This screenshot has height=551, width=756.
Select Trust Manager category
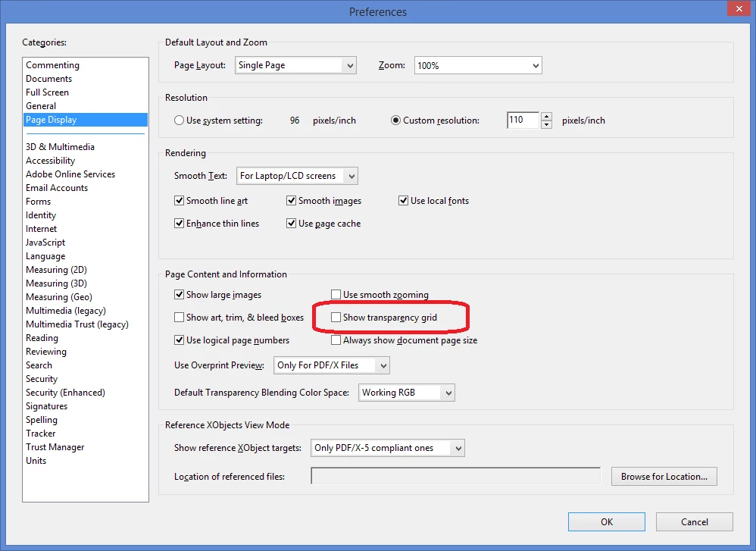55,447
